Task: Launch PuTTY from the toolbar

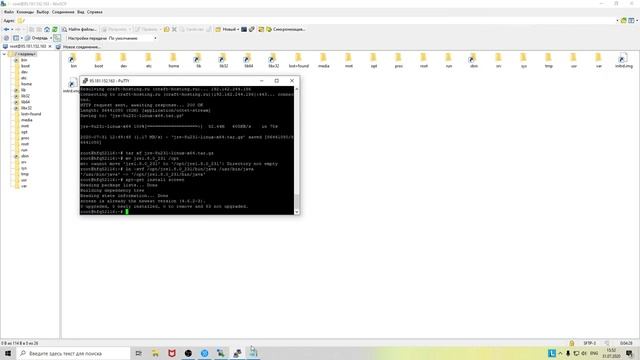Action: pos(252,29)
